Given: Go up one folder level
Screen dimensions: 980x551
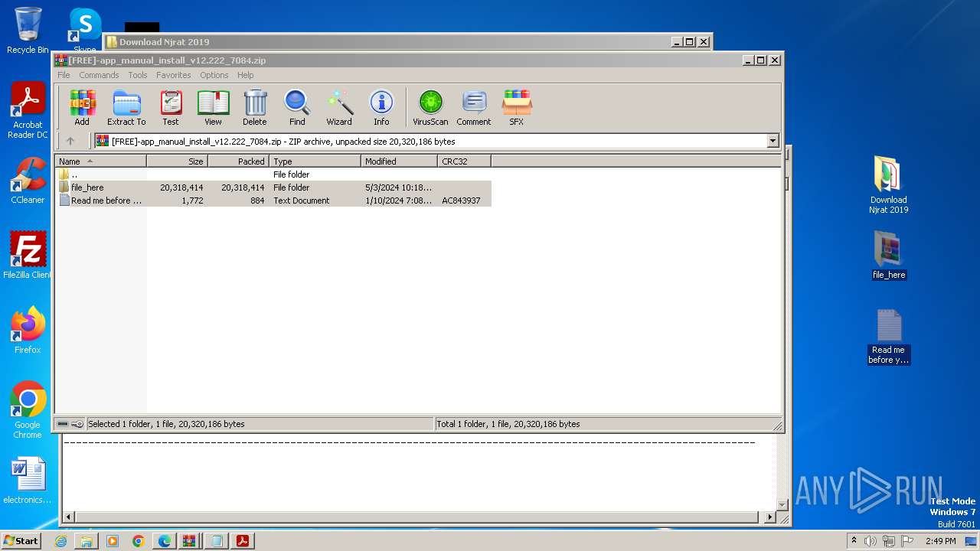Looking at the screenshot, I should (70, 141).
